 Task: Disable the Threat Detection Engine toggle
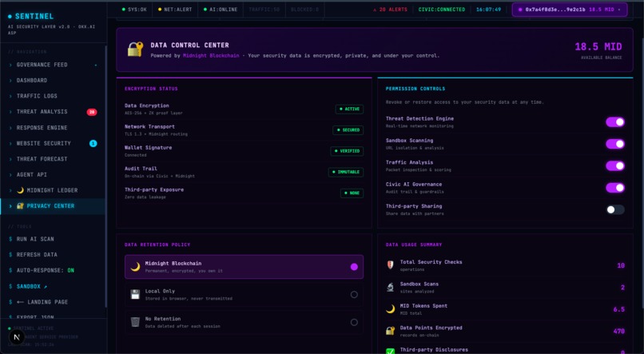tap(615, 122)
